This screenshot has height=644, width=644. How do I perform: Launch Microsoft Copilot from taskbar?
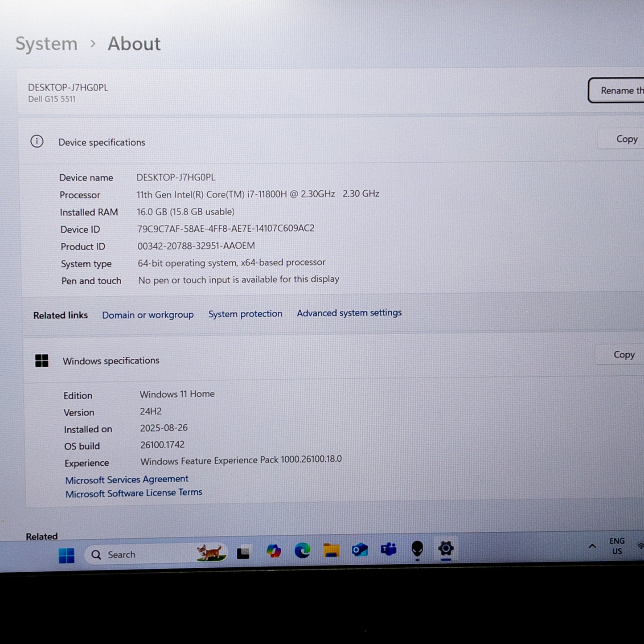coord(274,551)
